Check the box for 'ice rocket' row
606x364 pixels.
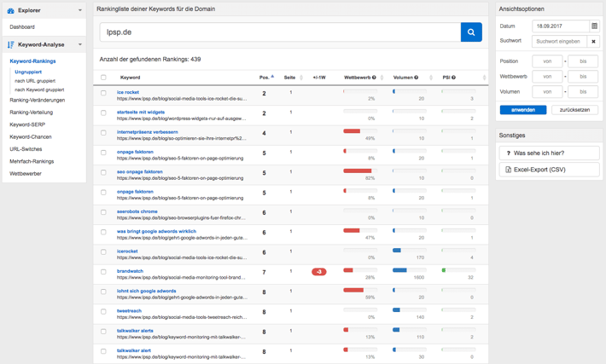103,93
